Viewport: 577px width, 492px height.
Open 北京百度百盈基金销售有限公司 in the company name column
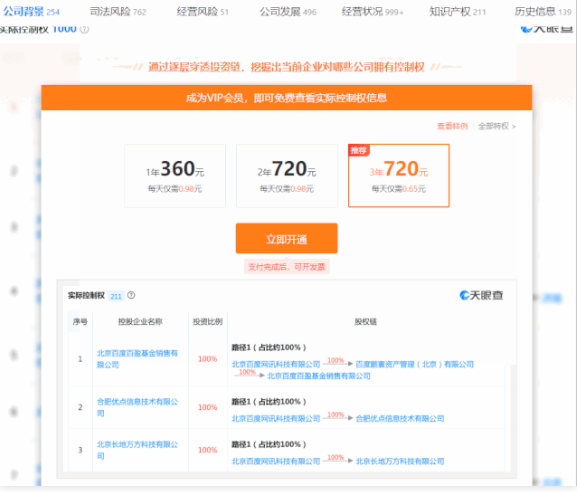point(137,359)
